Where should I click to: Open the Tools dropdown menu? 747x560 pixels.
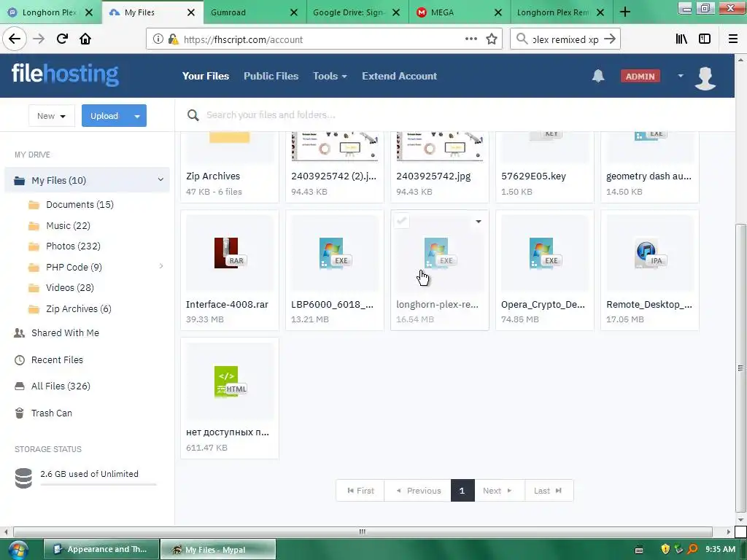[x=330, y=76]
